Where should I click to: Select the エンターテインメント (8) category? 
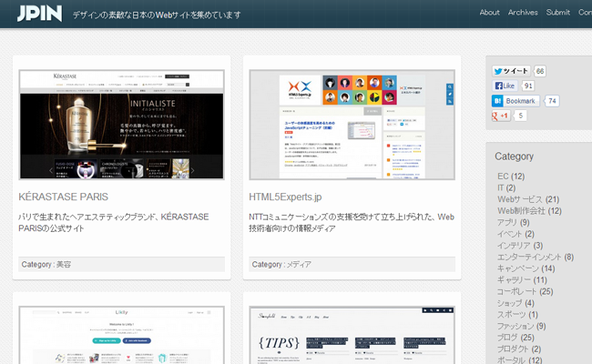point(536,257)
